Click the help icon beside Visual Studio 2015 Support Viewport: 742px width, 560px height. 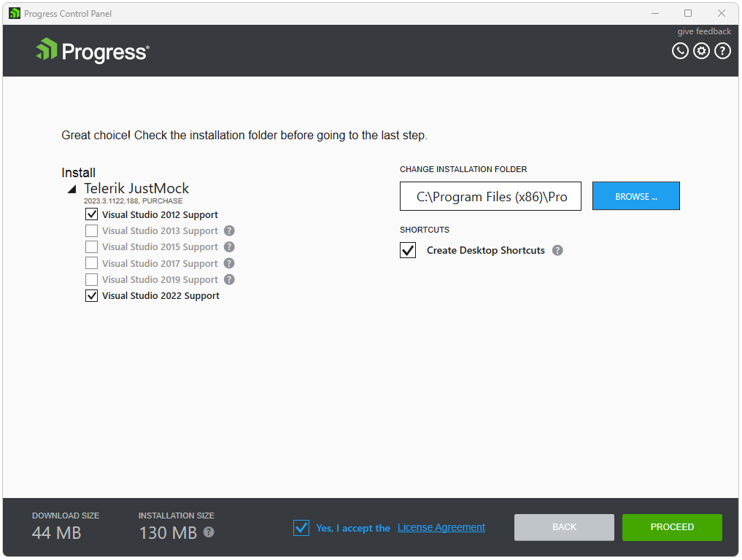pyautogui.click(x=229, y=246)
